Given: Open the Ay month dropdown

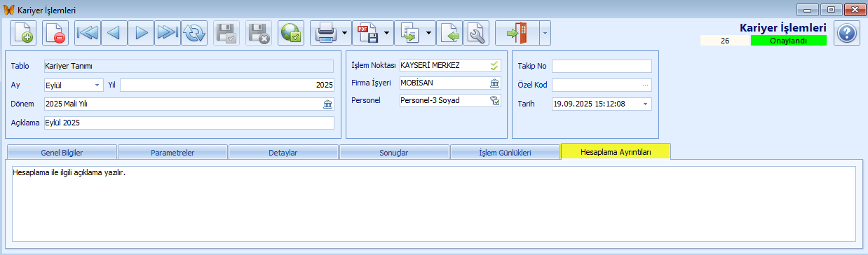Looking at the screenshot, I should [97, 85].
